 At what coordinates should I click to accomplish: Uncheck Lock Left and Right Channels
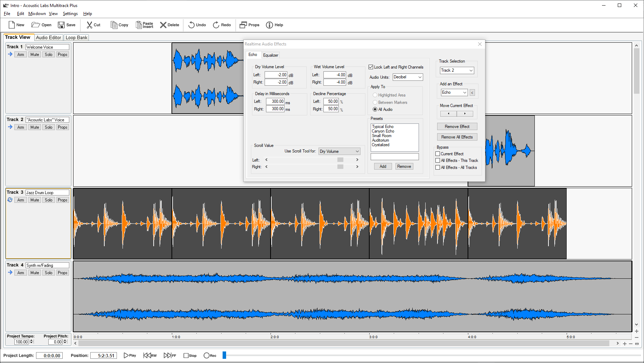371,67
